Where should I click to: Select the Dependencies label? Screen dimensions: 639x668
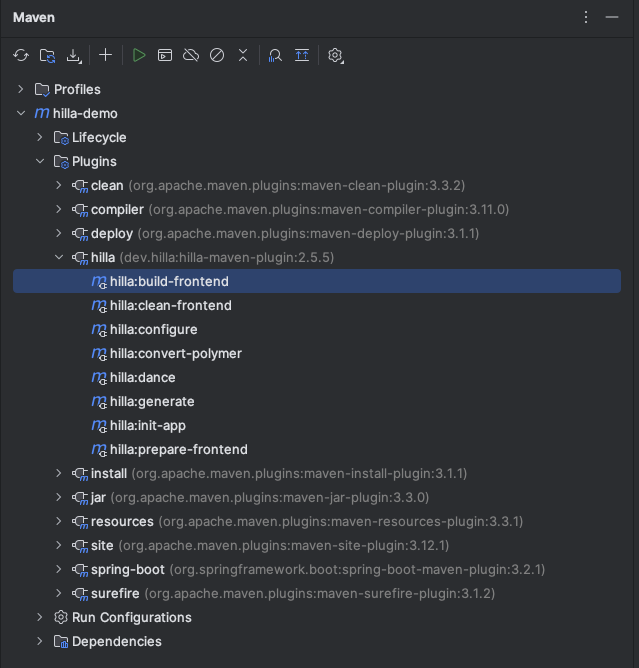(117, 641)
